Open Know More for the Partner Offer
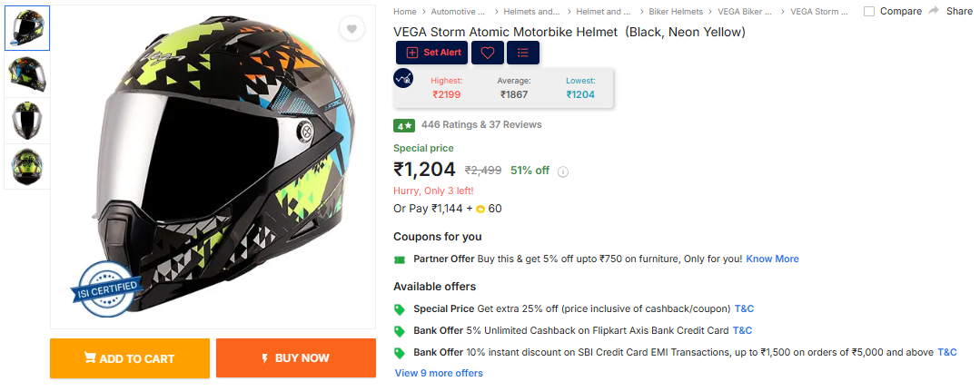980x391 pixels. pyautogui.click(x=772, y=259)
